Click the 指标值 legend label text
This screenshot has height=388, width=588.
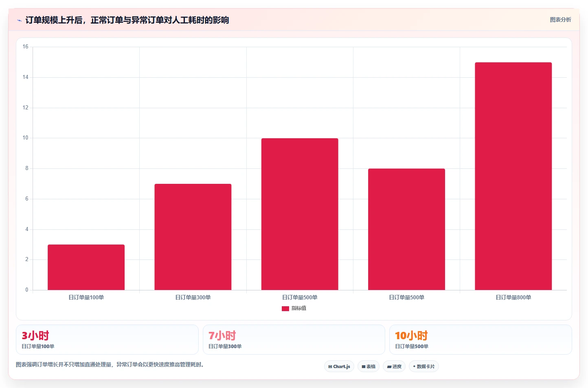[299, 308]
